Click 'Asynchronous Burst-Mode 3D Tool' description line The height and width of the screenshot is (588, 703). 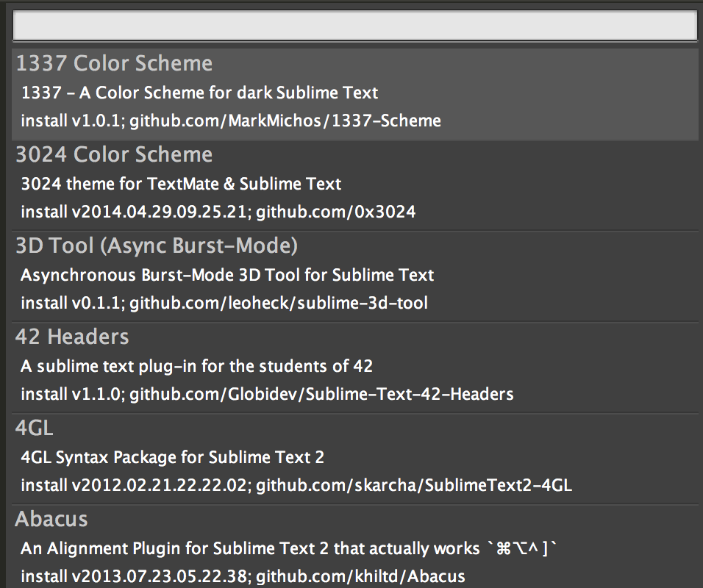227,275
